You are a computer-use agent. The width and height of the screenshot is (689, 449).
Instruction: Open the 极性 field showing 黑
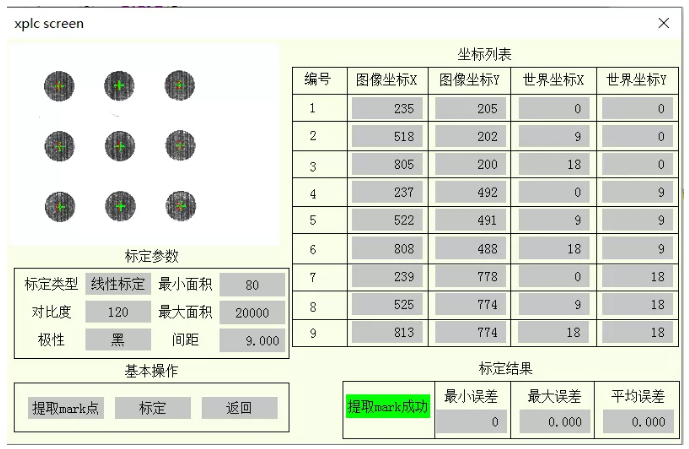[x=118, y=340]
